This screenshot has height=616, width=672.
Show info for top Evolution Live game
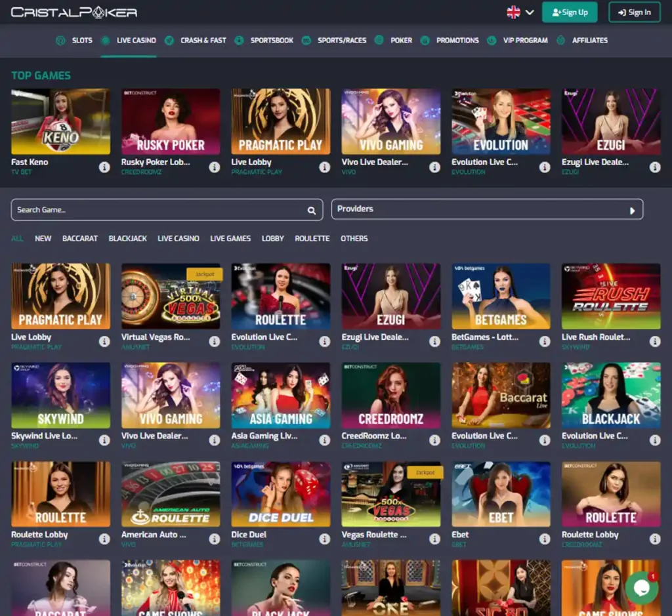(x=545, y=167)
